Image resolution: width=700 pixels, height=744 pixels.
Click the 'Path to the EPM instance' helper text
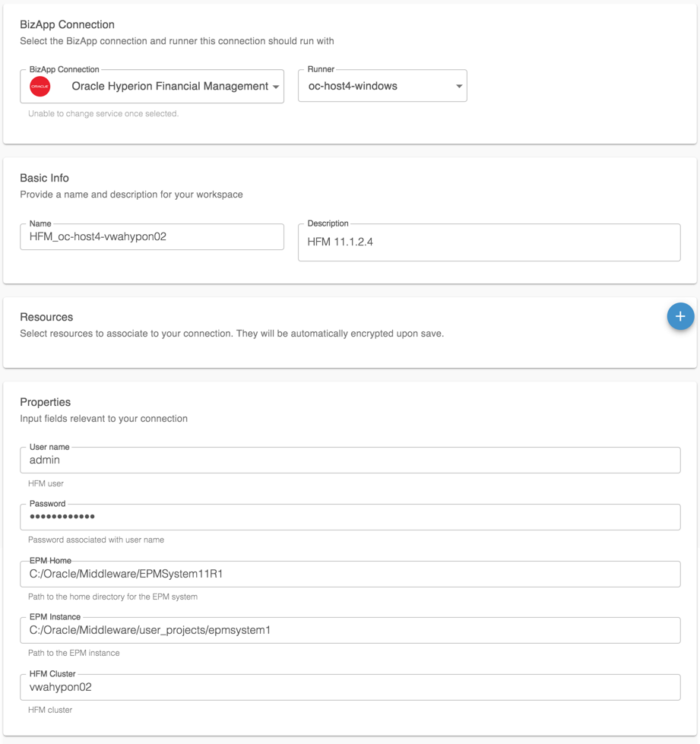[74, 653]
